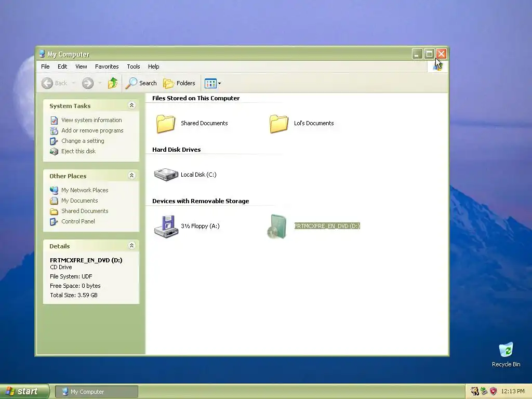Screen dimensions: 532x399
Task: Collapse the Other Places panel
Action: [131, 176]
